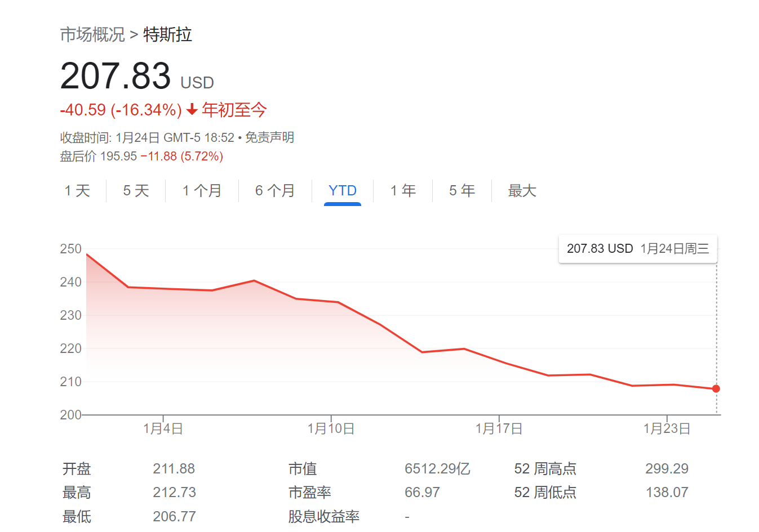Screen dimensions: 759x532
Task: Click the -11.88 (5.72%) after-hours change
Action: [x=182, y=157]
